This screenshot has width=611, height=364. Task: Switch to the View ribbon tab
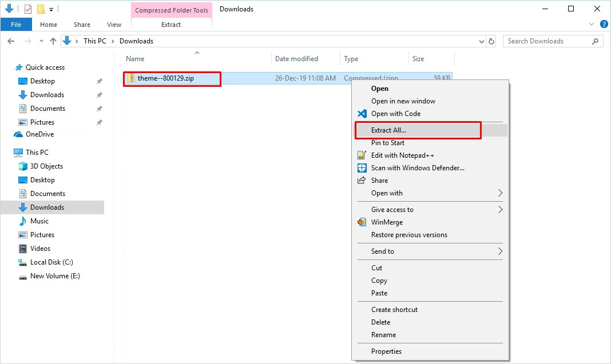click(114, 25)
